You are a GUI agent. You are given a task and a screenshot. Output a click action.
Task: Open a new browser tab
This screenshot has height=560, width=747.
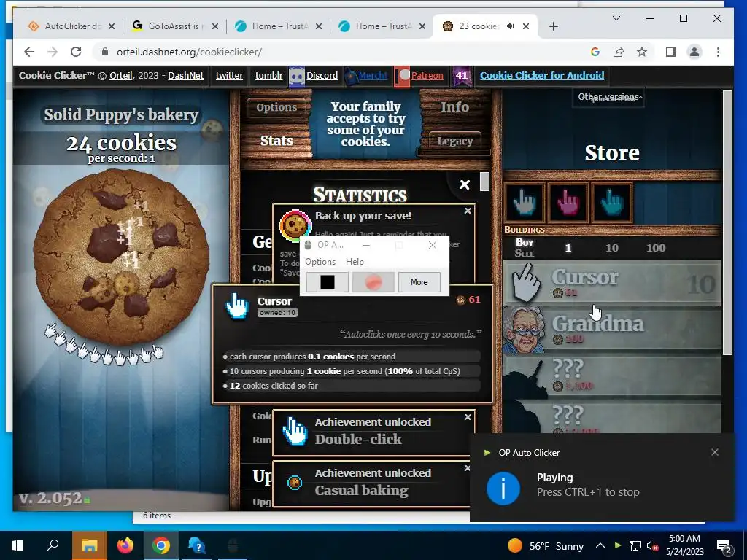coord(553,26)
